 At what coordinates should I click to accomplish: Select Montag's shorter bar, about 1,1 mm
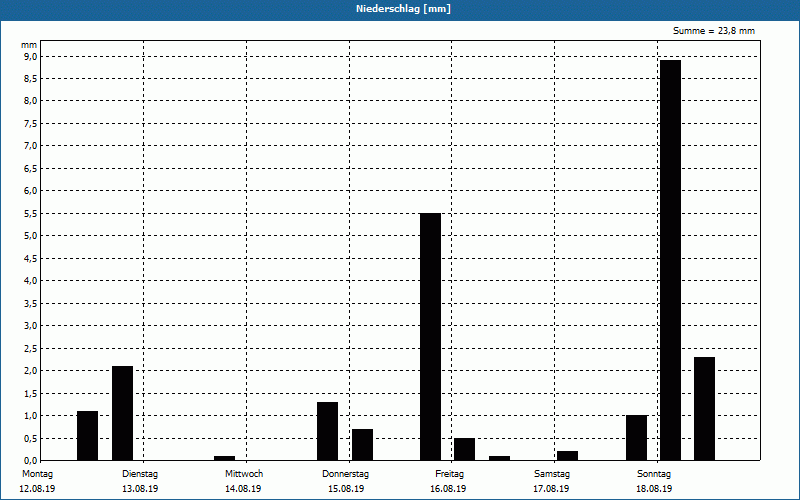point(87,436)
